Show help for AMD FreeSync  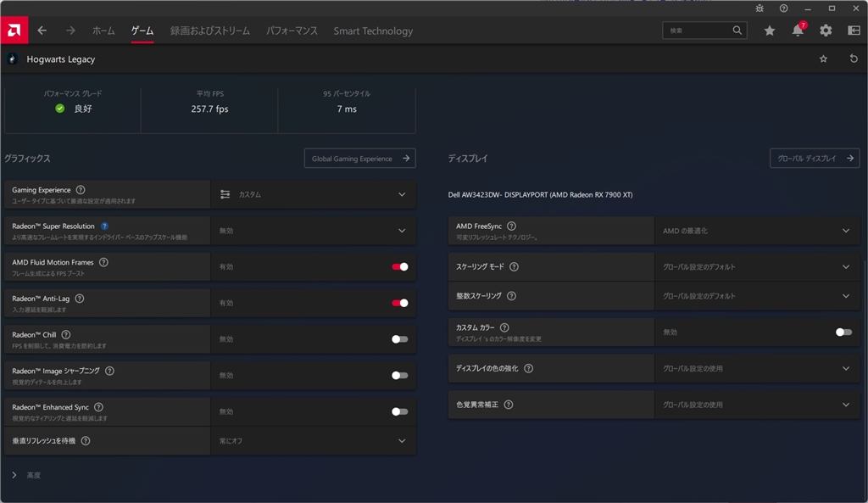(x=511, y=226)
